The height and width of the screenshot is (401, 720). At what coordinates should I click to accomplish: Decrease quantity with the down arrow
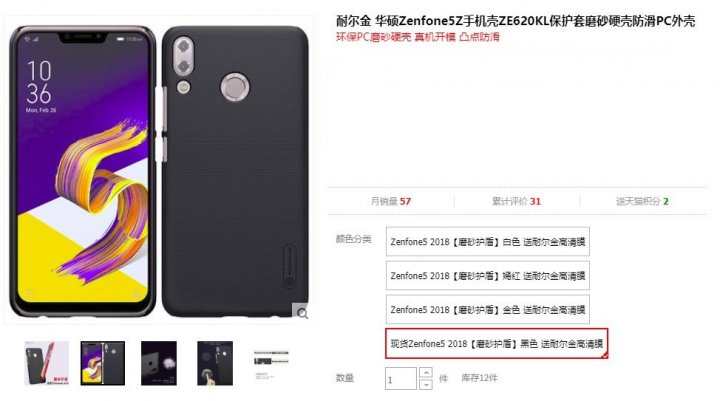coord(426,384)
